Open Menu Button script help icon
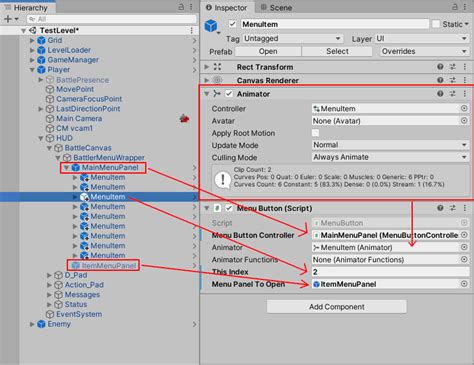Viewport: 474px width, 365px height. click(x=440, y=208)
